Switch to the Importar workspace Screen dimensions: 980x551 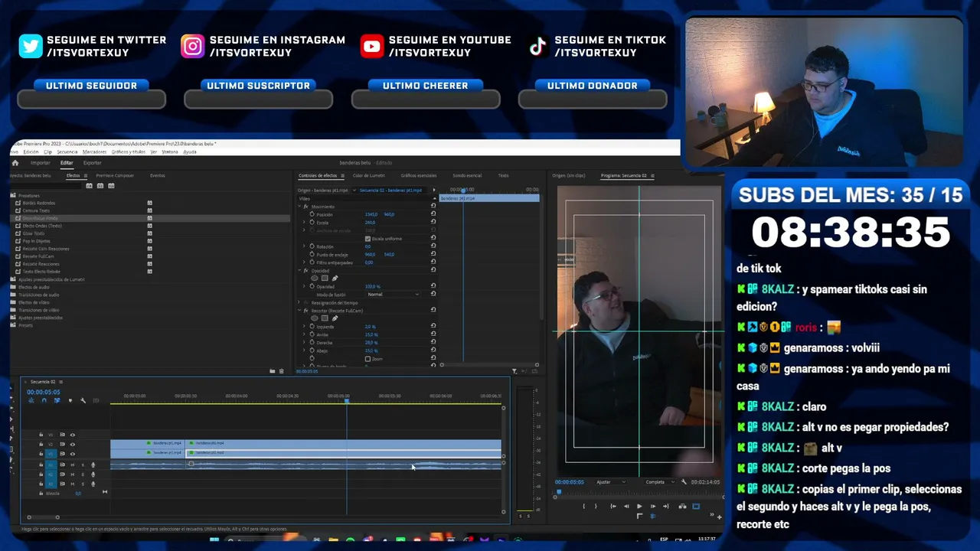[x=40, y=163]
